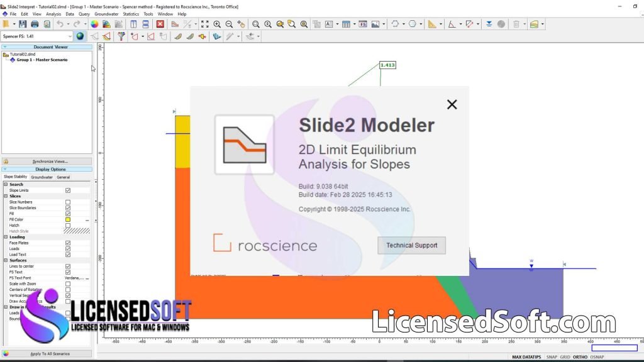
Task: Tile views horizontally icon
Action: (x=145, y=25)
